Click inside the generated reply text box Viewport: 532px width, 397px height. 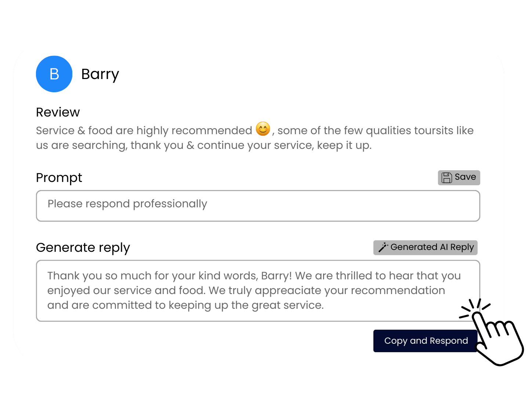coord(258,291)
